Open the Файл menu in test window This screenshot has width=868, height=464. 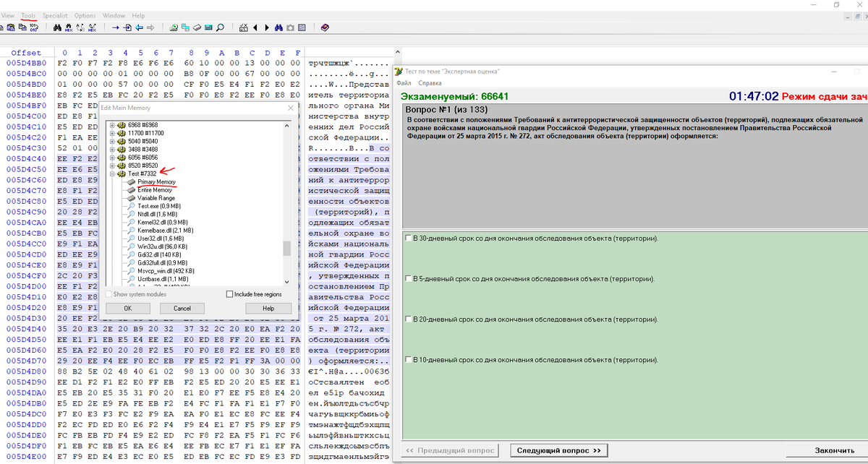point(403,83)
